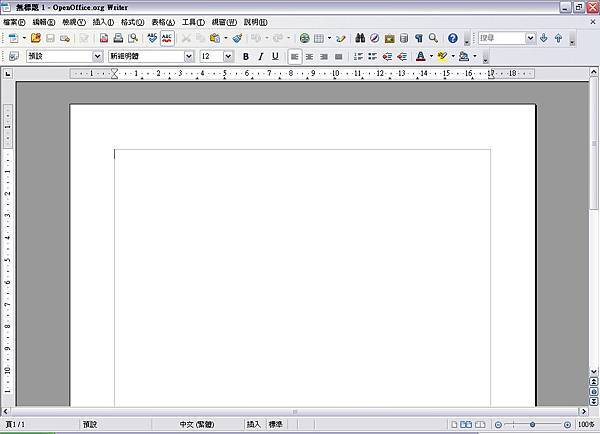Open the Navigator compass icon
Viewport: 600px width, 434px height.
click(375, 38)
